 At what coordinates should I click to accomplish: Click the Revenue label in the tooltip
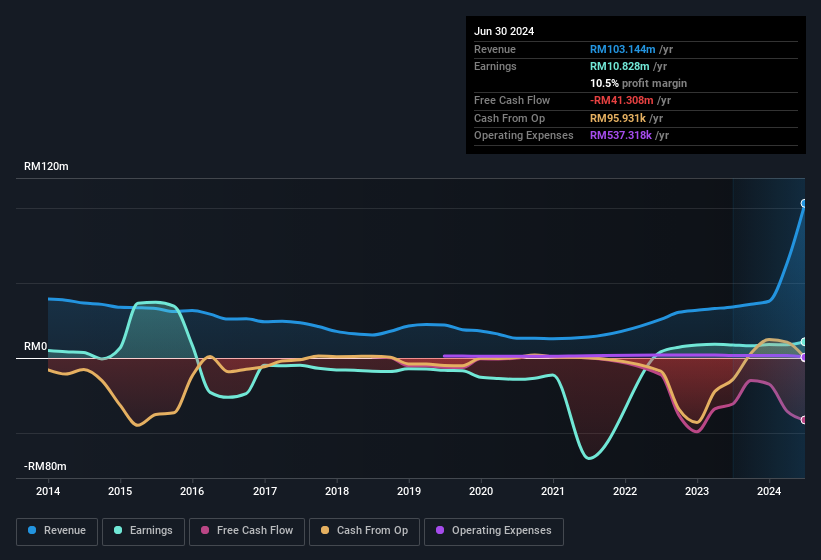pos(495,49)
